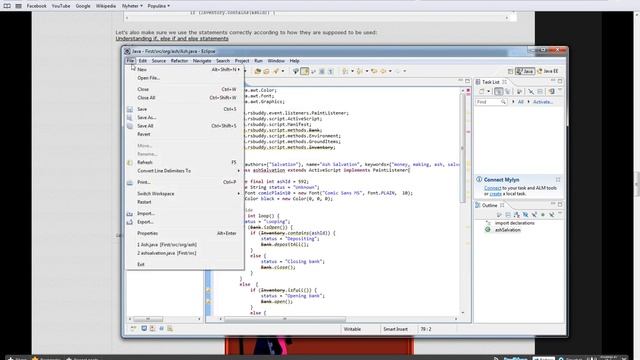This screenshot has height=360, width=640.
Task: Switch to the Java EE perspective
Action: pos(548,71)
